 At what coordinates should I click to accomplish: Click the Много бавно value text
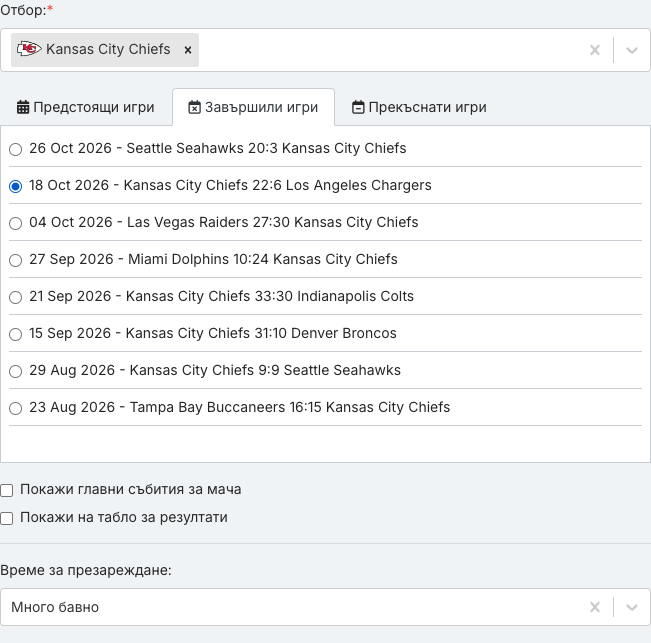pyautogui.click(x=55, y=607)
